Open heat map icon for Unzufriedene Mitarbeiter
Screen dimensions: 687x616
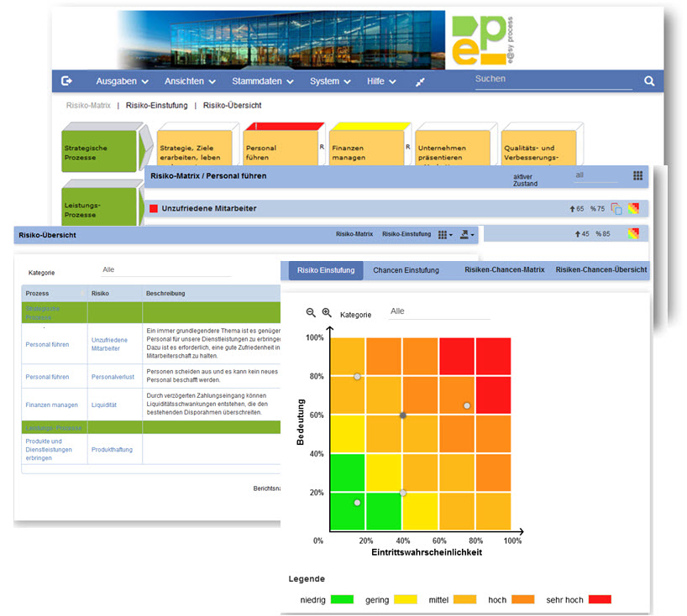(632, 209)
